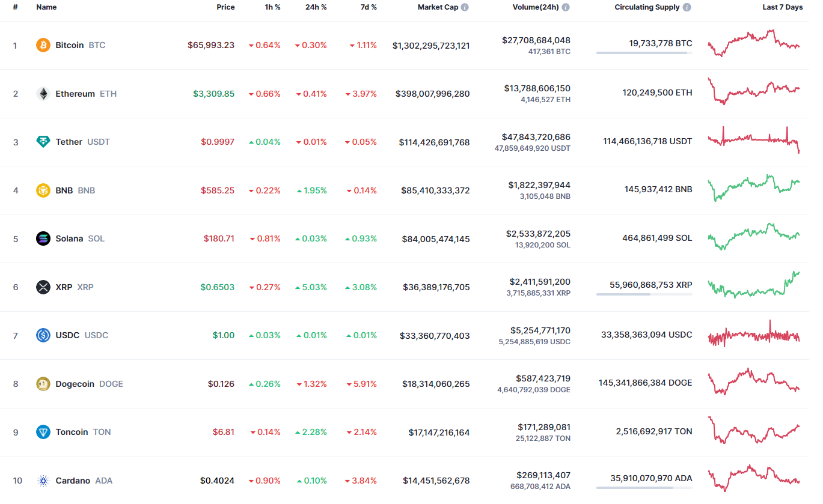The height and width of the screenshot is (504, 823).
Task: Click the Dogecoin logo icon
Action: click(x=43, y=384)
